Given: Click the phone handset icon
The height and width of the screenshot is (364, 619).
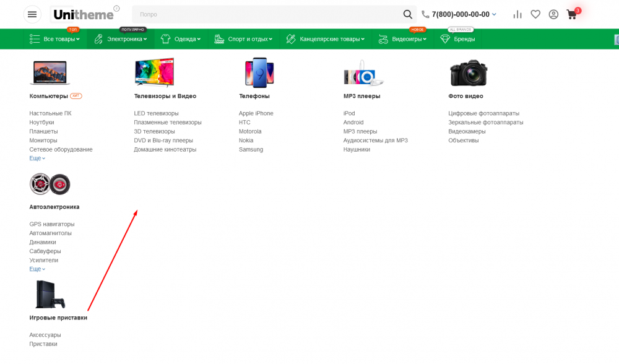Looking at the screenshot, I should click(x=426, y=14).
